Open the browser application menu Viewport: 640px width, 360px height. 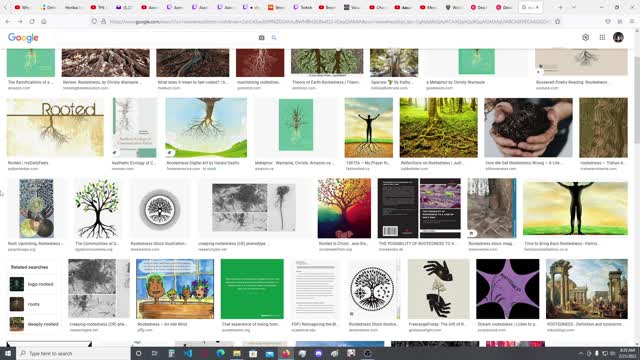click(631, 21)
